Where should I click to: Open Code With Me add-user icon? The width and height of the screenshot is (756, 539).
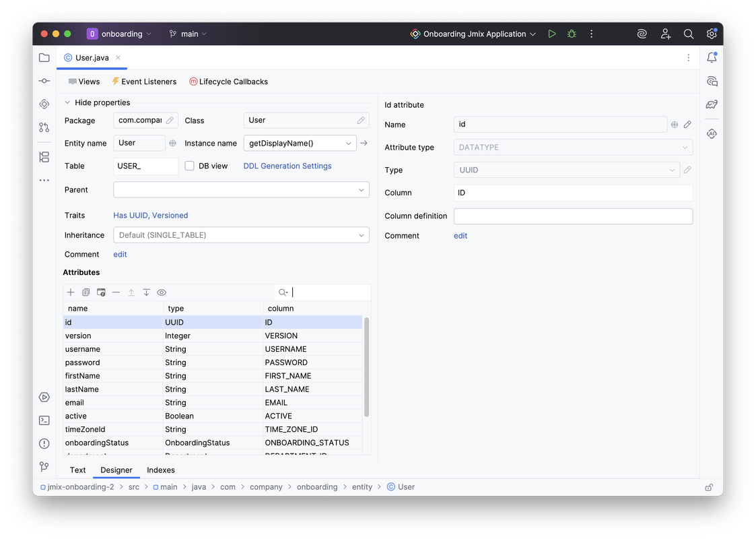click(x=665, y=34)
